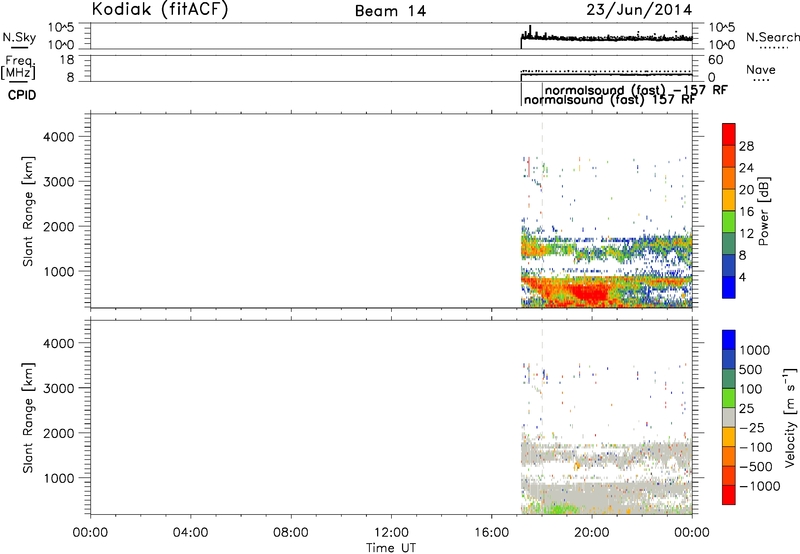Click the 'Slant Range [km]' label of the velocity panel
This screenshot has width=800, height=554.
coord(28,418)
